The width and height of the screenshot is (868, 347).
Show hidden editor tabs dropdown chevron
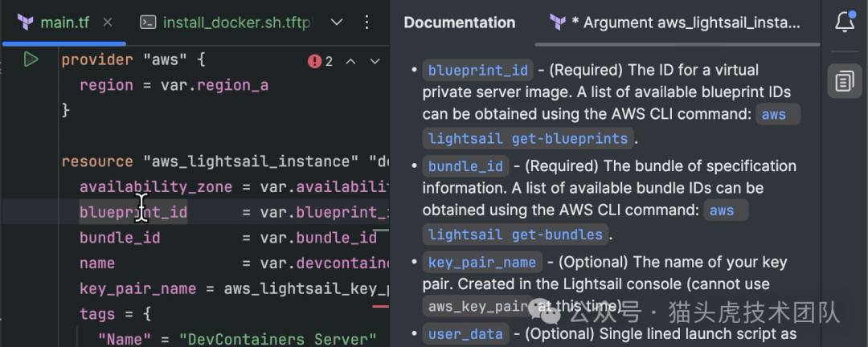tap(338, 22)
